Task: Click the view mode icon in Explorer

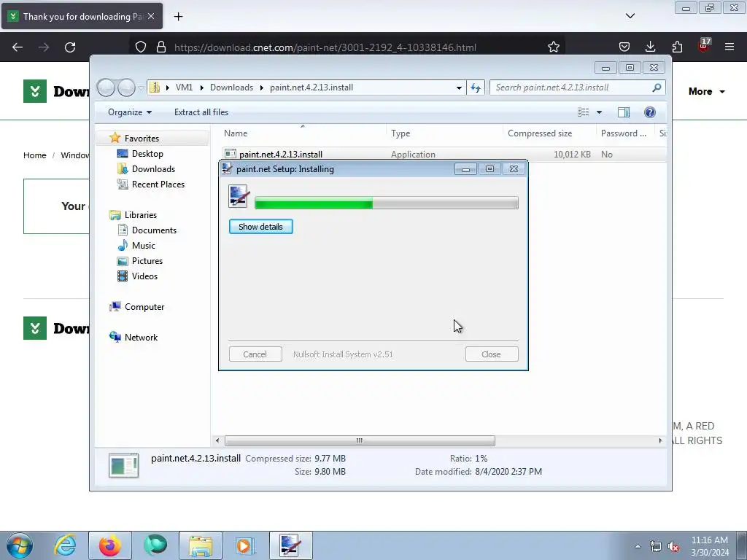Action: (x=584, y=112)
